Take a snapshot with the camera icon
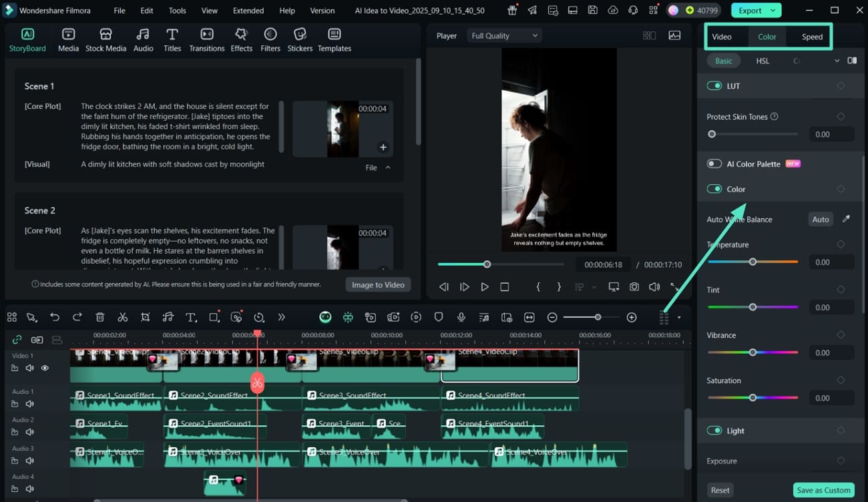This screenshot has width=868, height=502. pyautogui.click(x=634, y=286)
